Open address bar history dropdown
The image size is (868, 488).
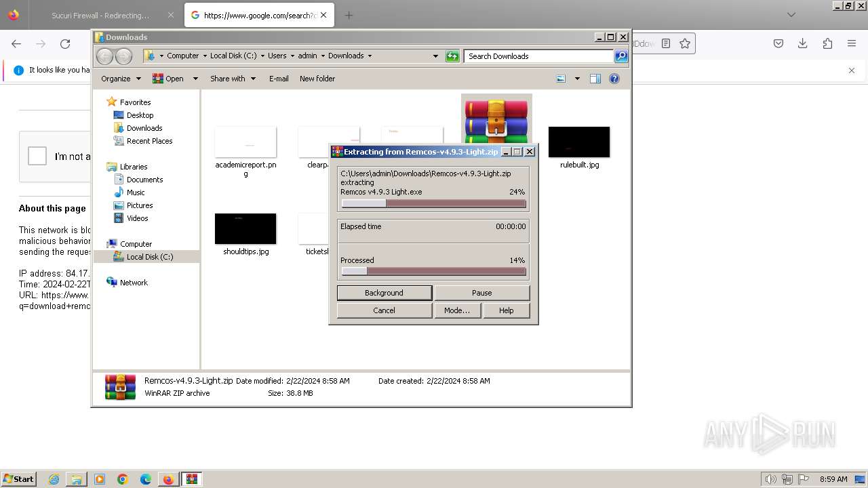pyautogui.click(x=435, y=56)
